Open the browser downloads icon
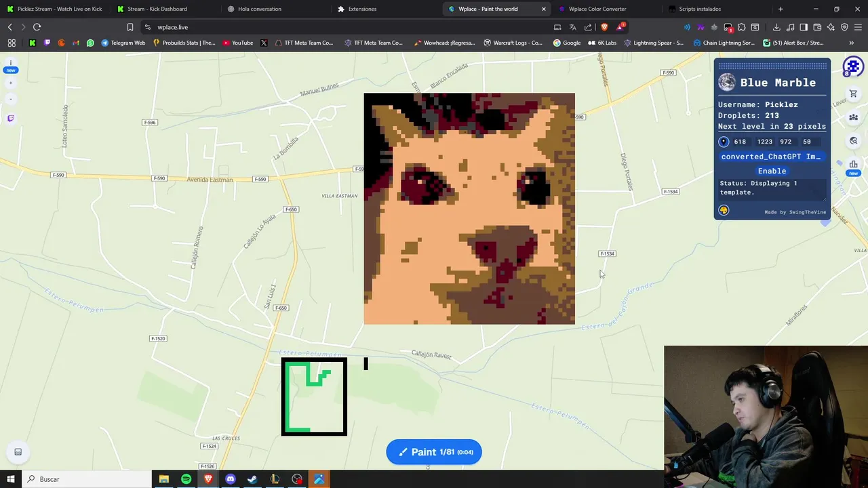 click(x=776, y=27)
